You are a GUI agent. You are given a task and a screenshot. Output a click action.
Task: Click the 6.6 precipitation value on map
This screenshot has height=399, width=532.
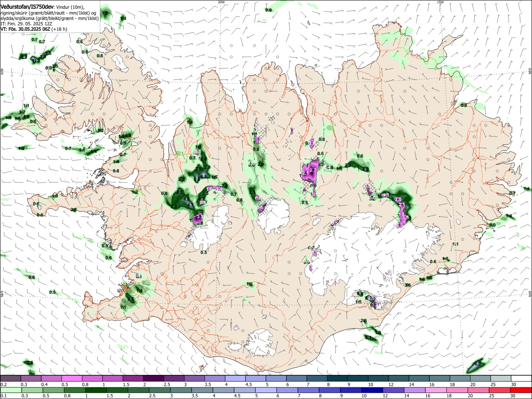point(204,176)
